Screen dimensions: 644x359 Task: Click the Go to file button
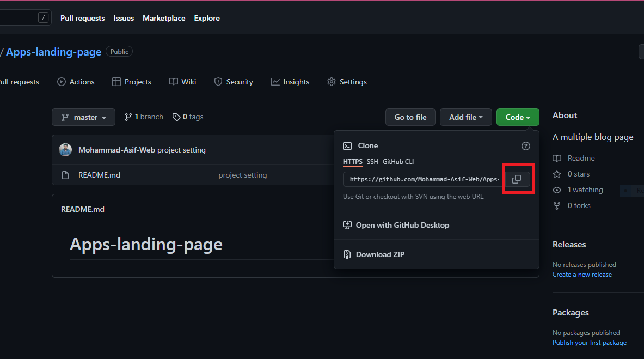[x=410, y=117]
